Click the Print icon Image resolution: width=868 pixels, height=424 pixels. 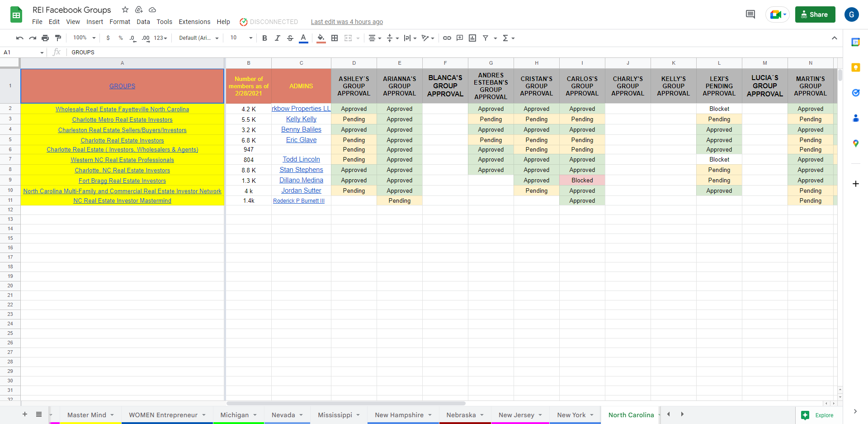point(45,38)
